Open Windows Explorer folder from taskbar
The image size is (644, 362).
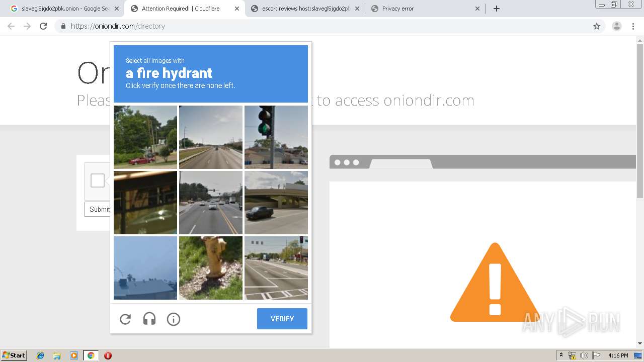click(x=57, y=355)
